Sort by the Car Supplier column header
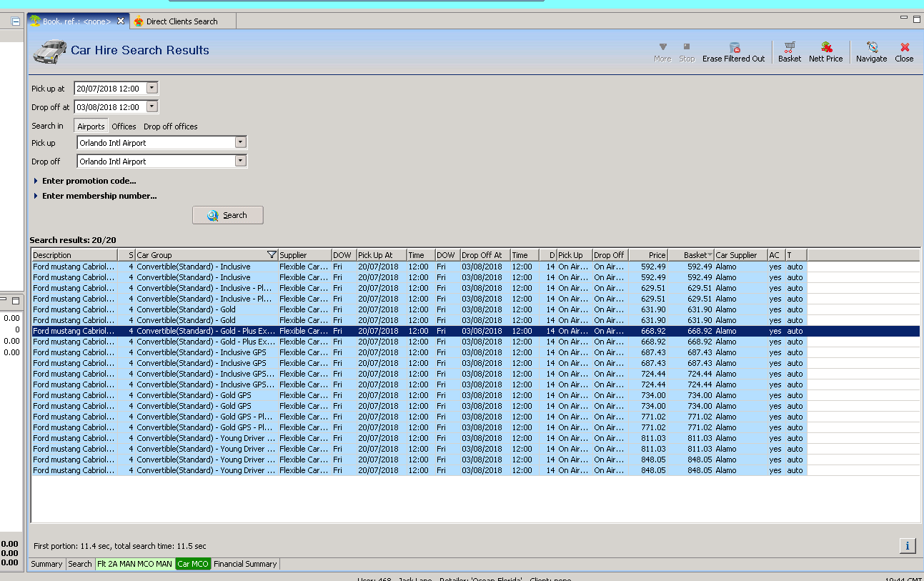Viewport: 924px width, 581px height. point(740,255)
